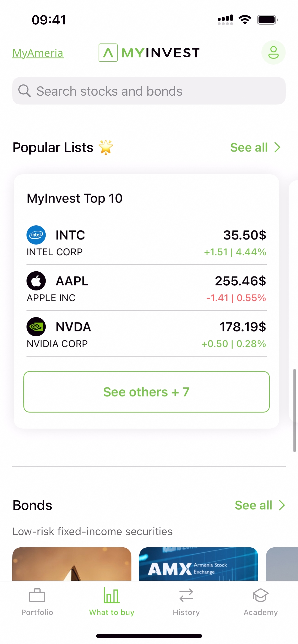Switch to the History tab
The width and height of the screenshot is (298, 644).
186,601
